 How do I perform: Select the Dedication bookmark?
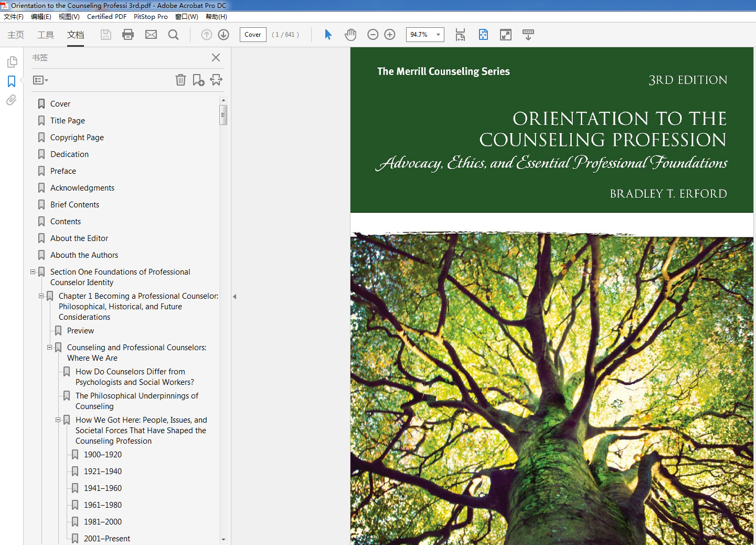(x=69, y=154)
